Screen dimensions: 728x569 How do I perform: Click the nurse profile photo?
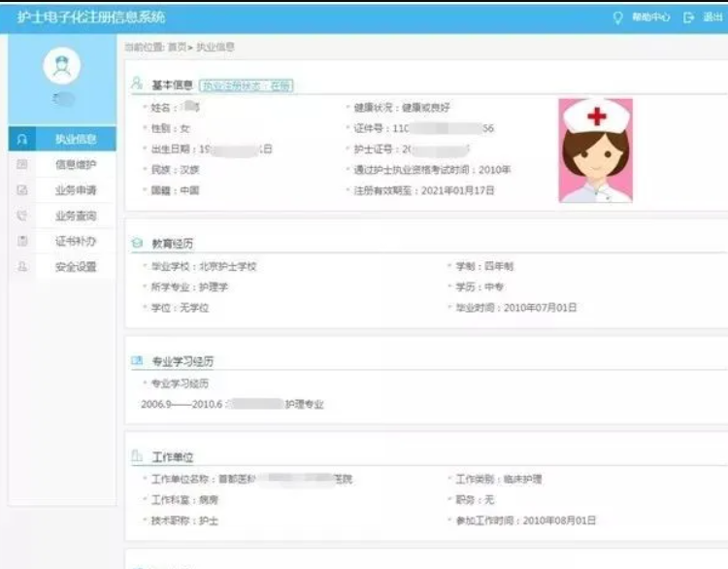point(595,150)
